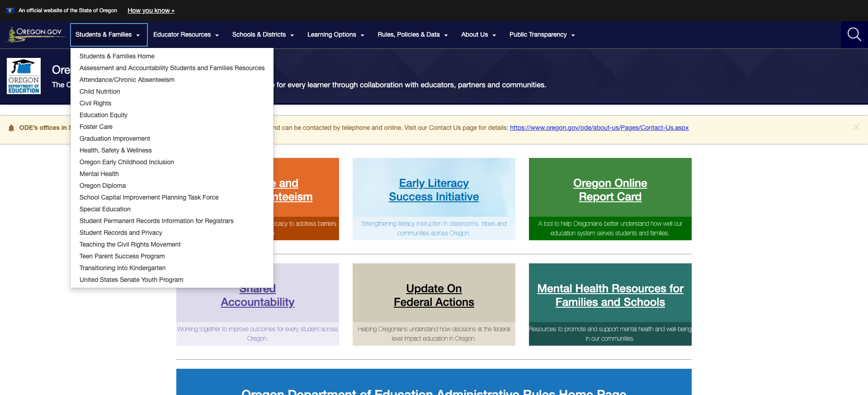Expand the About Us menu
Viewport: 868px width, 395px height.
(479, 35)
